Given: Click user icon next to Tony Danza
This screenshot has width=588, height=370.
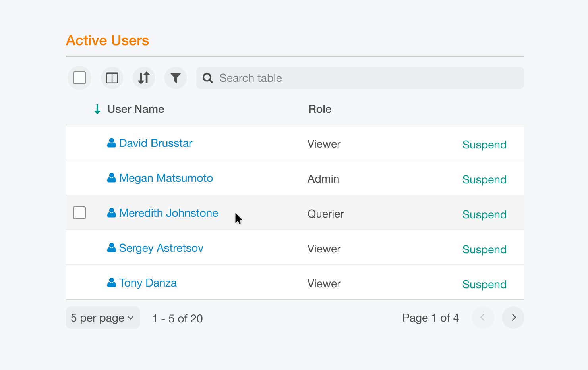Looking at the screenshot, I should 112,283.
